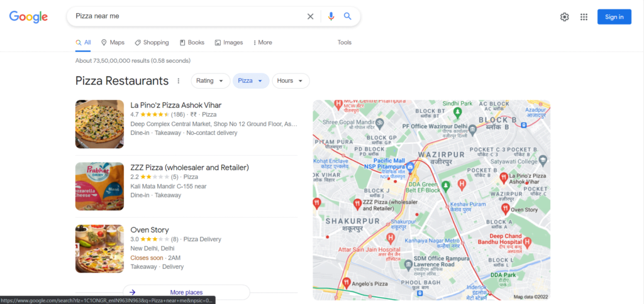Click the DDA Park map label
Image resolution: width=644 pixels, height=304 pixels.
pos(502,275)
